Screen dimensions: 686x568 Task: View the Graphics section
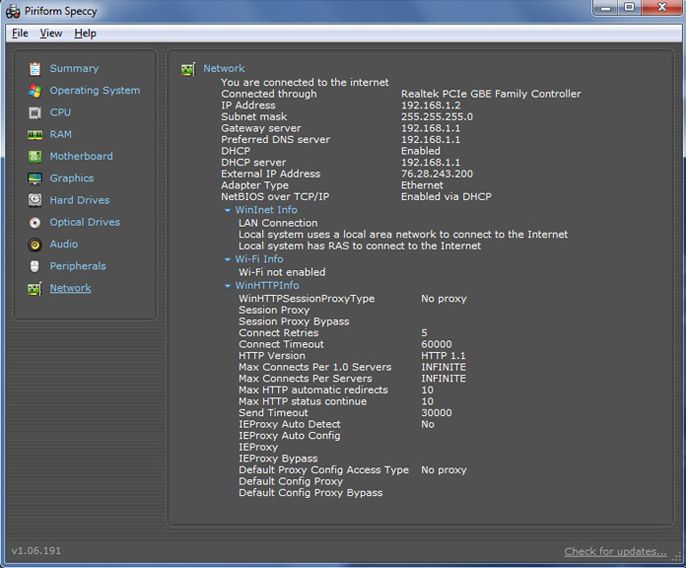(72, 178)
